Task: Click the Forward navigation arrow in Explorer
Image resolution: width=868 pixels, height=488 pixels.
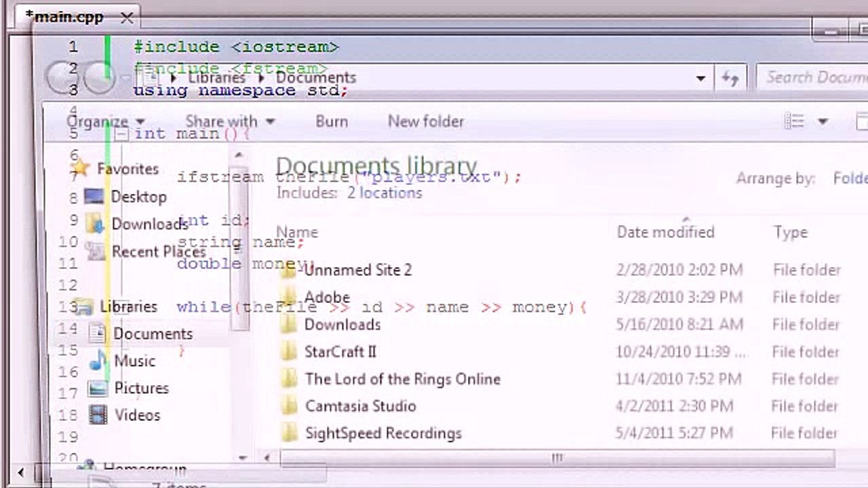Action: 100,77
